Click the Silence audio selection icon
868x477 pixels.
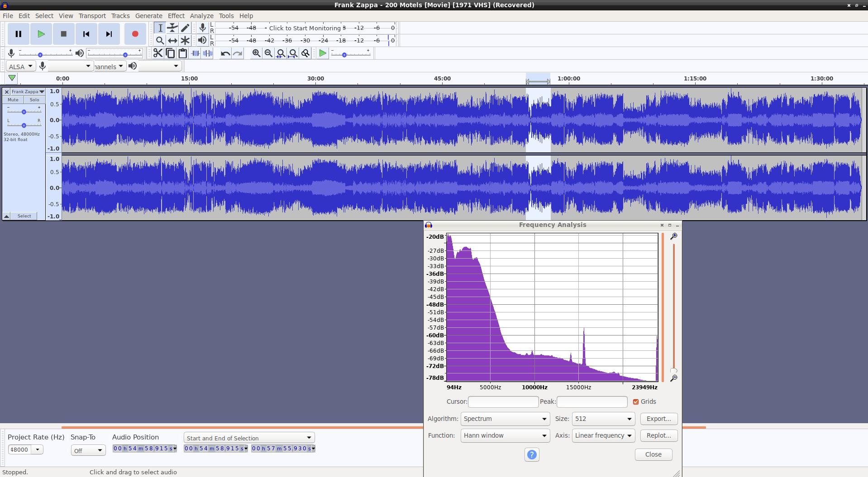pyautogui.click(x=208, y=53)
